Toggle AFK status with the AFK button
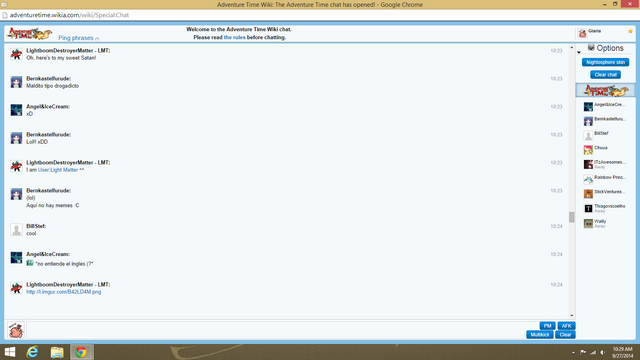This screenshot has height=360, width=640. tap(567, 326)
